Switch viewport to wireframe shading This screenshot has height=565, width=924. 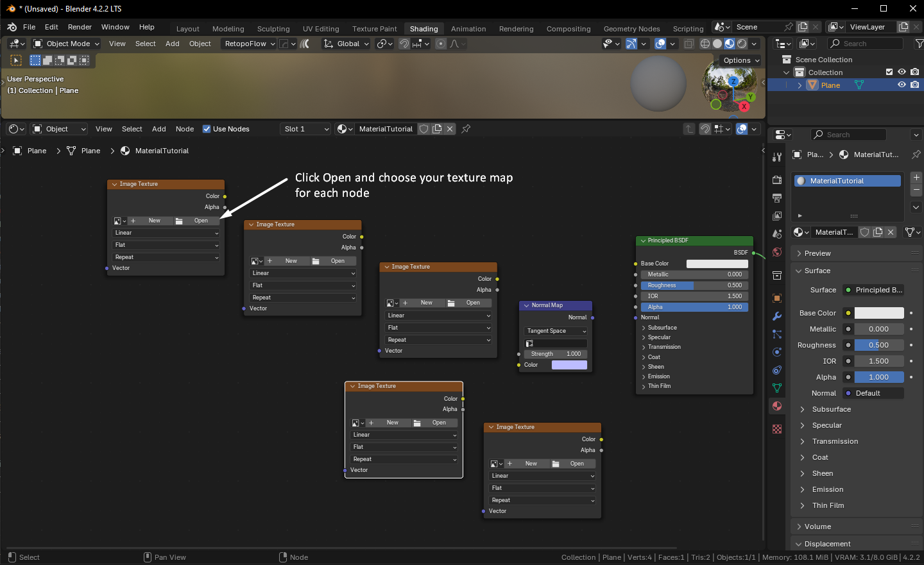[705, 44]
